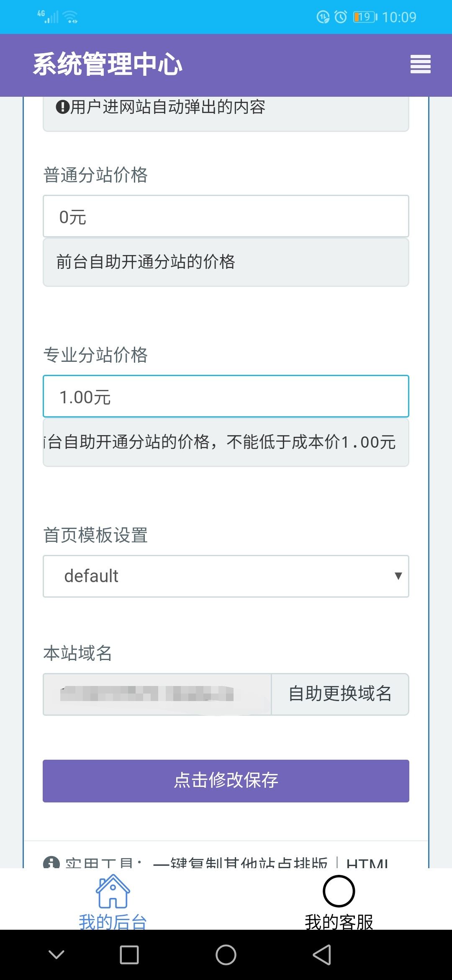Click the 点击修改保存 save button
452x980 pixels.
pos(226,781)
